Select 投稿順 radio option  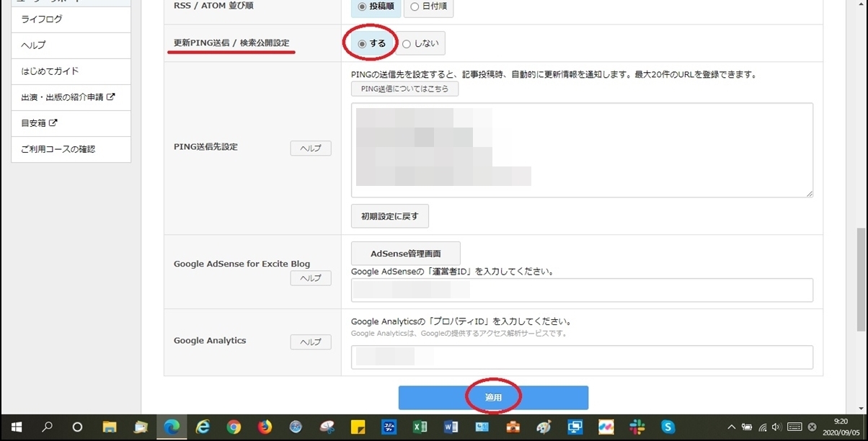(363, 6)
